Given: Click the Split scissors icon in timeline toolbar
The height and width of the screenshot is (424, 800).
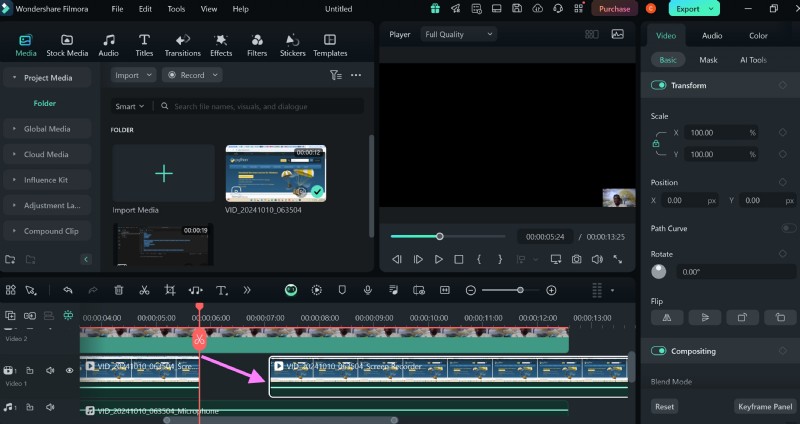Looking at the screenshot, I should tap(144, 290).
